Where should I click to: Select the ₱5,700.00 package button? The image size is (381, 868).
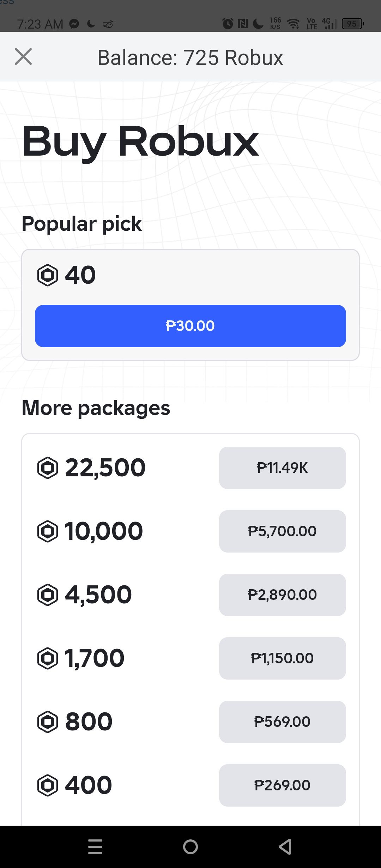click(282, 531)
